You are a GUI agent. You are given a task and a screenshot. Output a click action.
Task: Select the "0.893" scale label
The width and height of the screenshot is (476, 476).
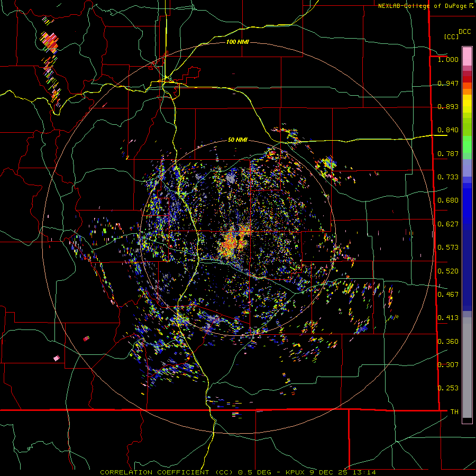coord(448,106)
